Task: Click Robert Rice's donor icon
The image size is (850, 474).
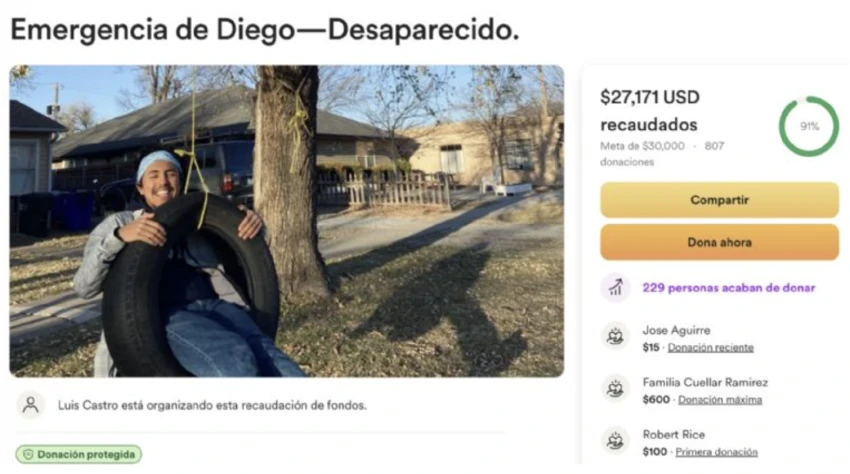Action: pyautogui.click(x=615, y=441)
